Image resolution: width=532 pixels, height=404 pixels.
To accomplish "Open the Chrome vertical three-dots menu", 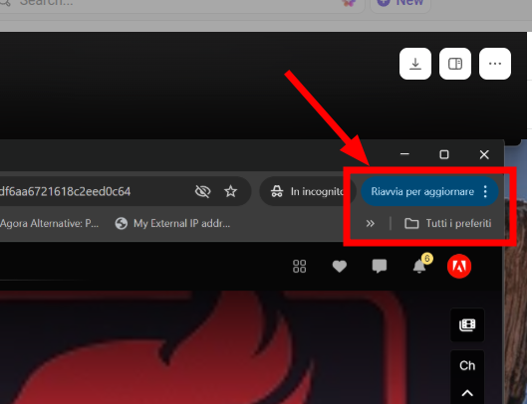I will (485, 191).
